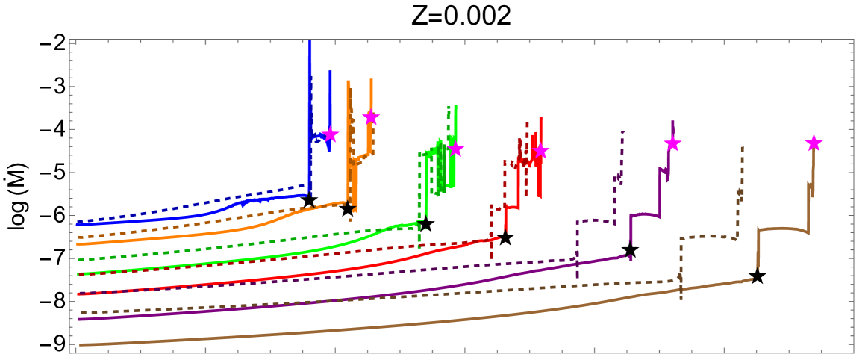Image resolution: width=868 pixels, height=354 pixels.
Task: Pick the magenta star on the green curve
Action: pyautogui.click(x=455, y=149)
